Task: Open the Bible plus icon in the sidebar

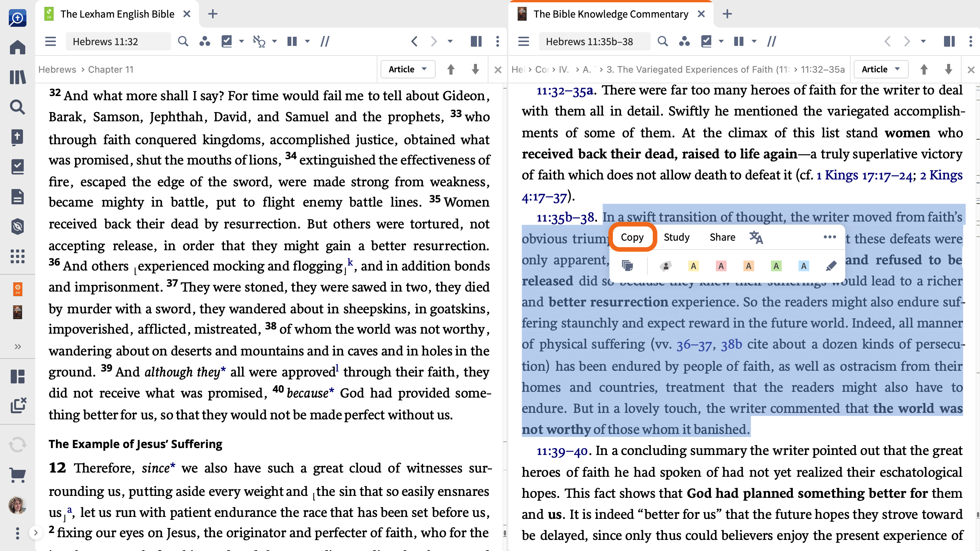Action: point(18,137)
